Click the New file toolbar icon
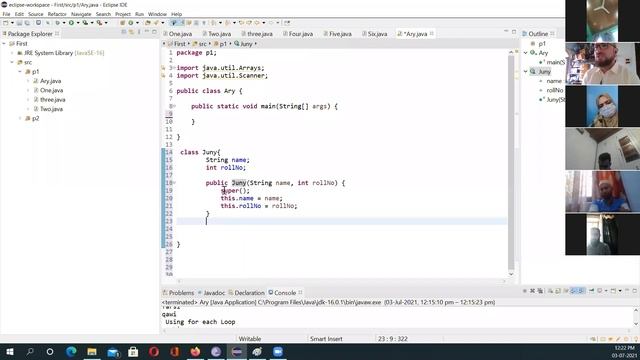Viewport: 640px width, 360px height. pyautogui.click(x=6, y=23)
